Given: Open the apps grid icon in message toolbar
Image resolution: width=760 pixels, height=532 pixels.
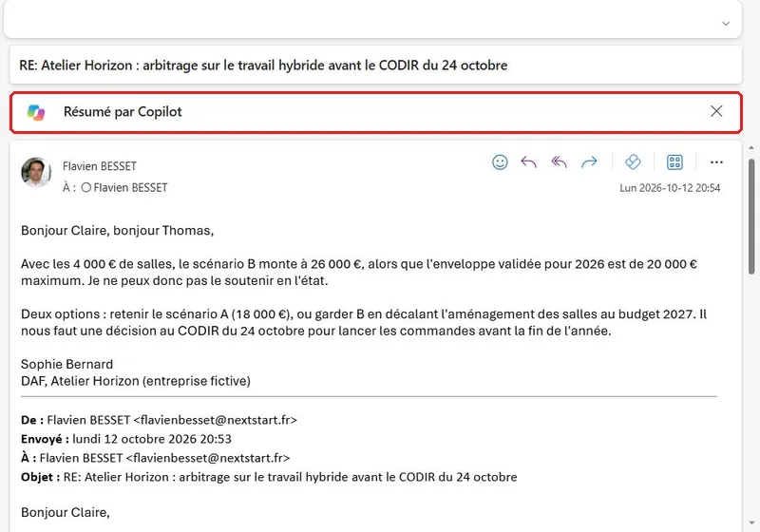Looking at the screenshot, I should [674, 162].
